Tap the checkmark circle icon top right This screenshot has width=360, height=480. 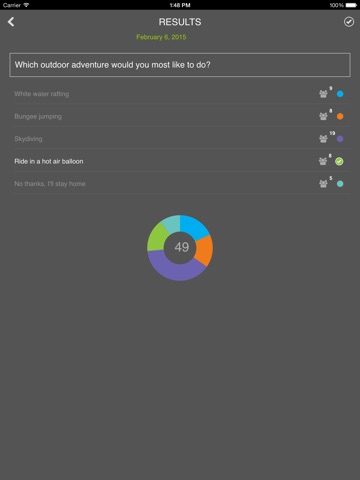[349, 22]
